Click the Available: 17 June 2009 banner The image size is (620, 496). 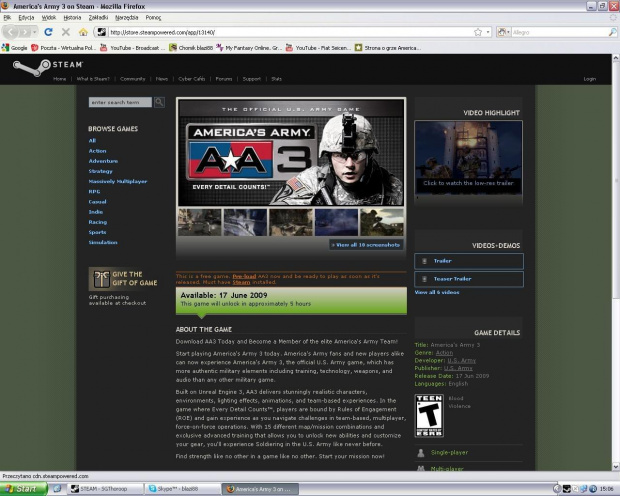[x=291, y=300]
